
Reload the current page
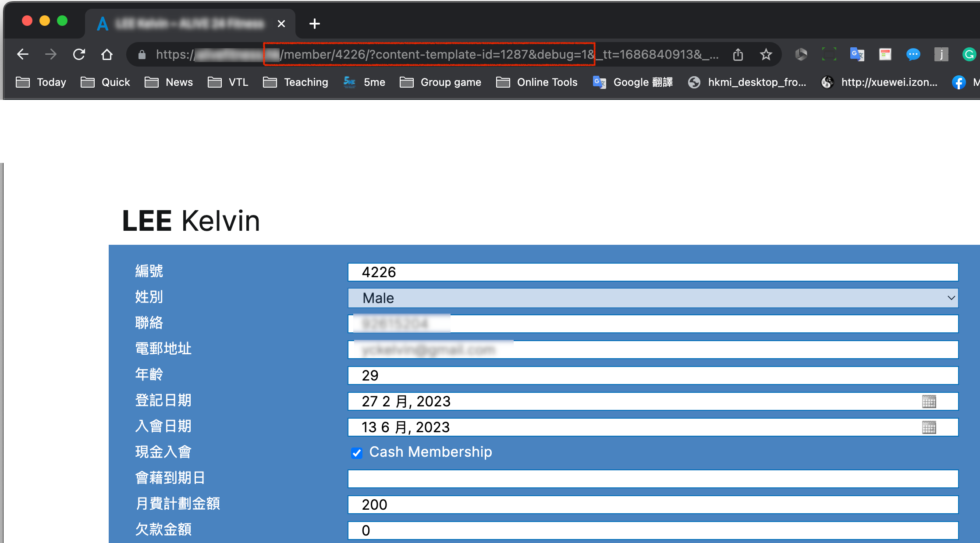tap(79, 54)
